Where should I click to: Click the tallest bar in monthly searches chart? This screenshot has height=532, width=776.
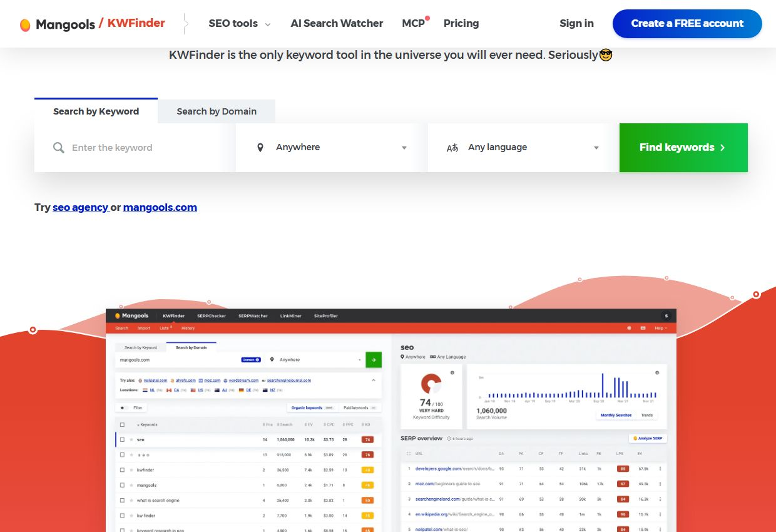click(603, 386)
